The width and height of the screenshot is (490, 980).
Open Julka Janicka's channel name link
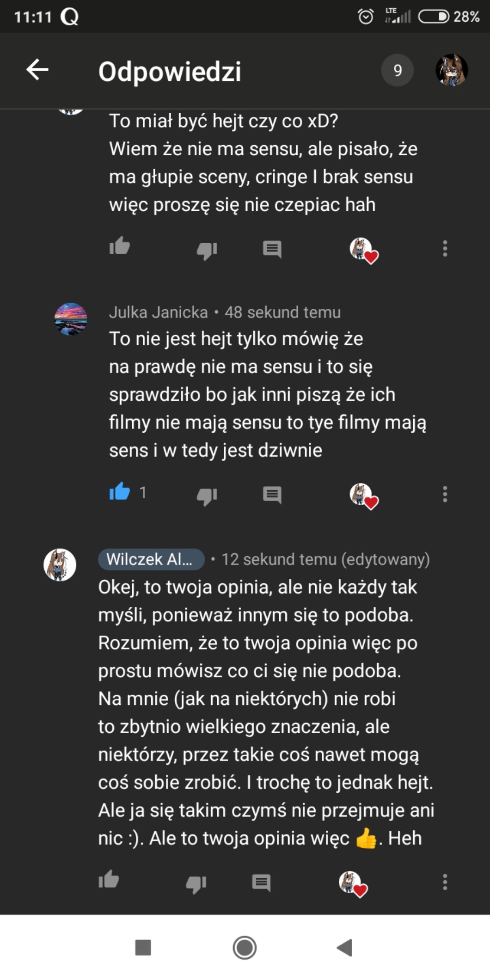tap(158, 312)
